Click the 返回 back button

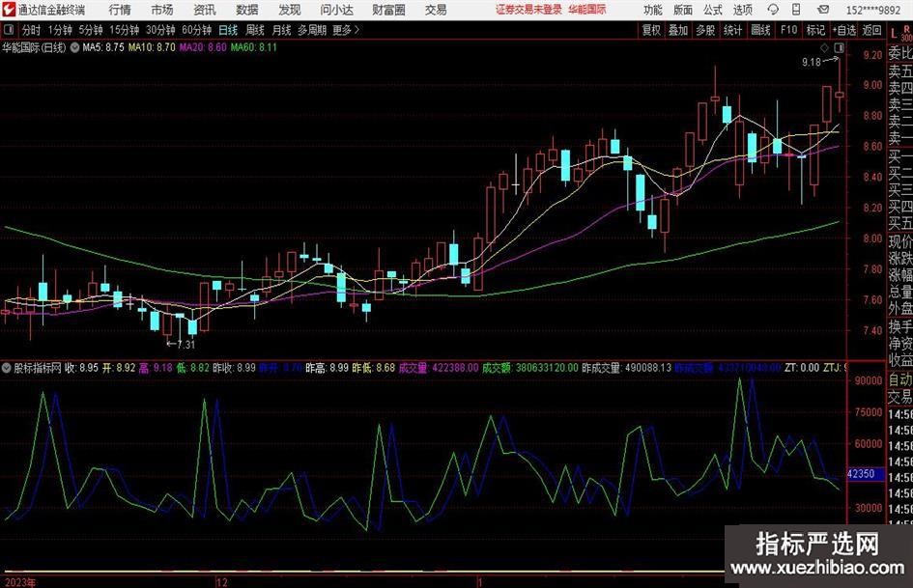(x=871, y=30)
